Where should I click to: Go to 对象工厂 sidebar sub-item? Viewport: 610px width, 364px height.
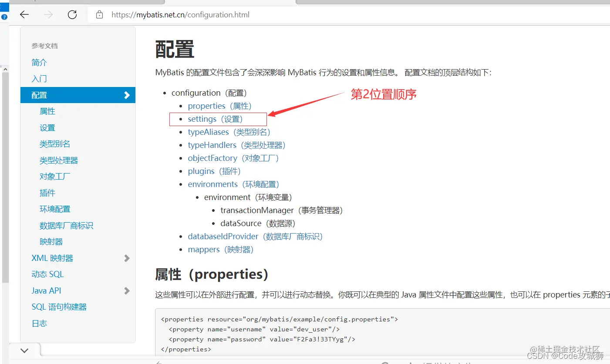pyautogui.click(x=55, y=177)
